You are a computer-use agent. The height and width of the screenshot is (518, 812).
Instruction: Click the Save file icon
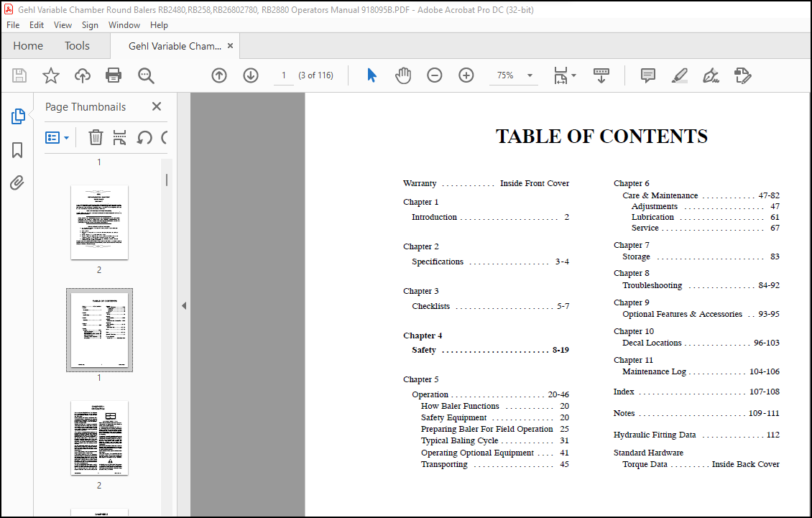(x=19, y=75)
